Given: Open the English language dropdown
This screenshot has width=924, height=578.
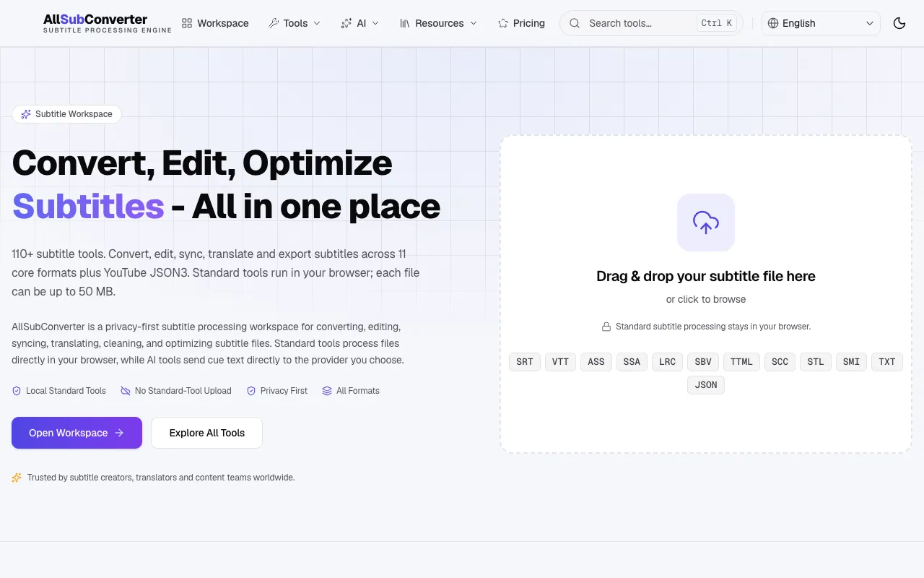Looking at the screenshot, I should (x=821, y=23).
